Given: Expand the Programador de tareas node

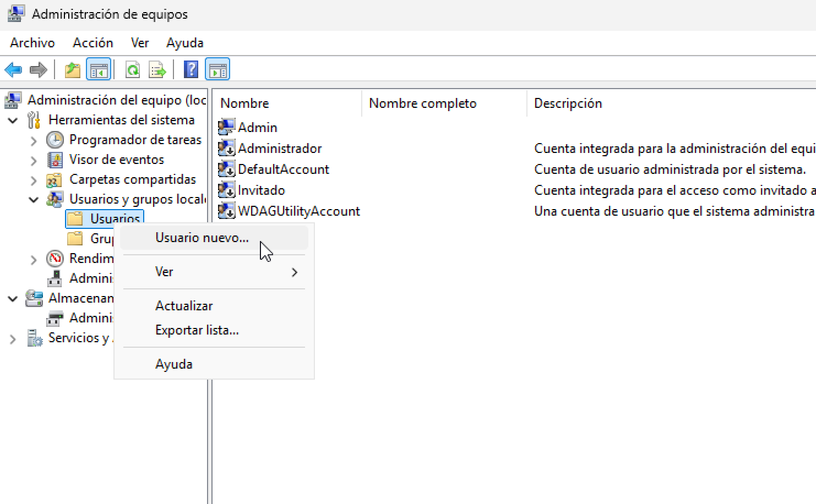Looking at the screenshot, I should 34,141.
